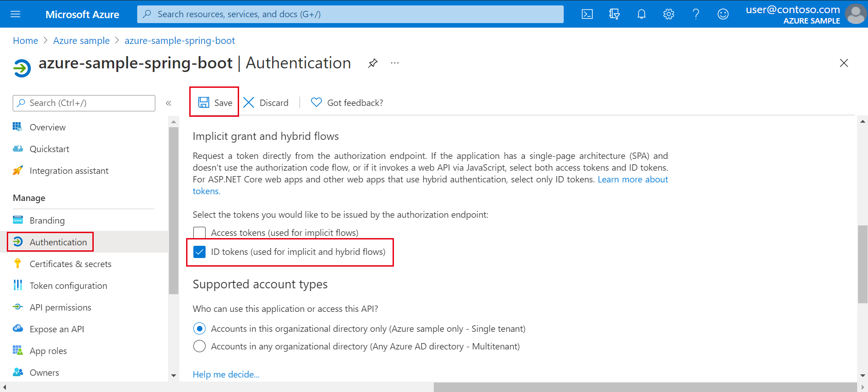Click the main pane scroll-down arrow
This screenshot has width=868, height=392.
863,376
